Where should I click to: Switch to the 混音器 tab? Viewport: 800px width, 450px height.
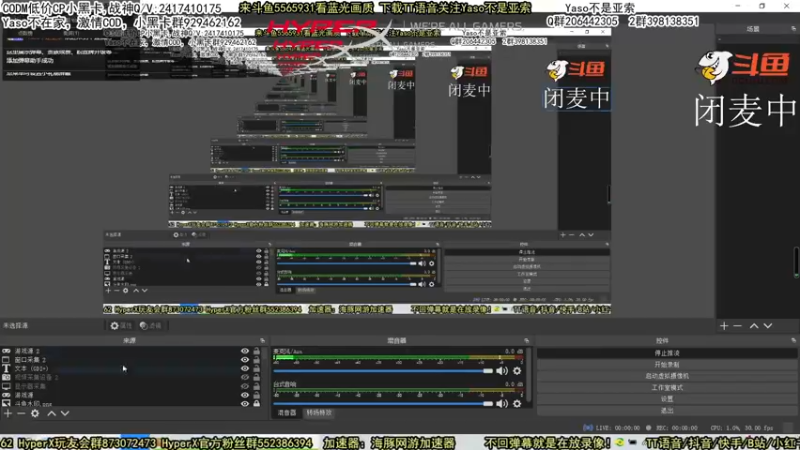[x=287, y=413]
